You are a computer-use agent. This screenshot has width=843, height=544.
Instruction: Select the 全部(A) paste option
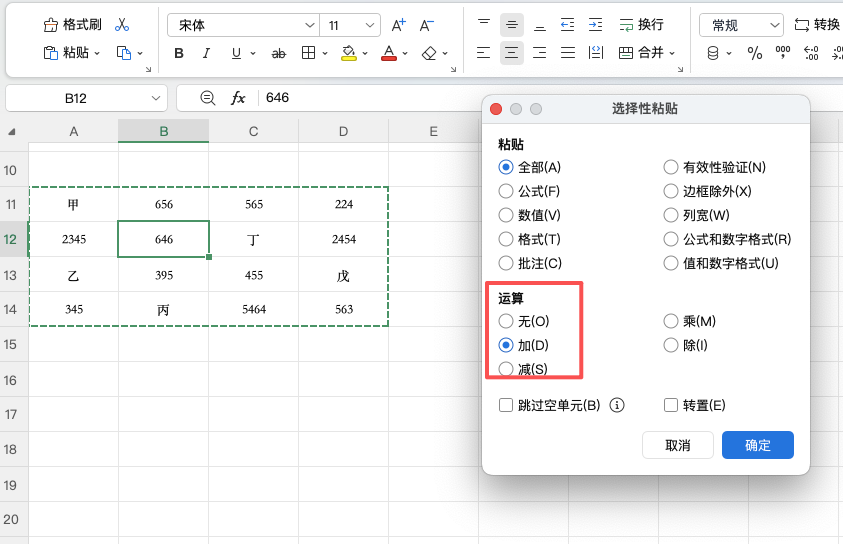[x=530, y=167]
